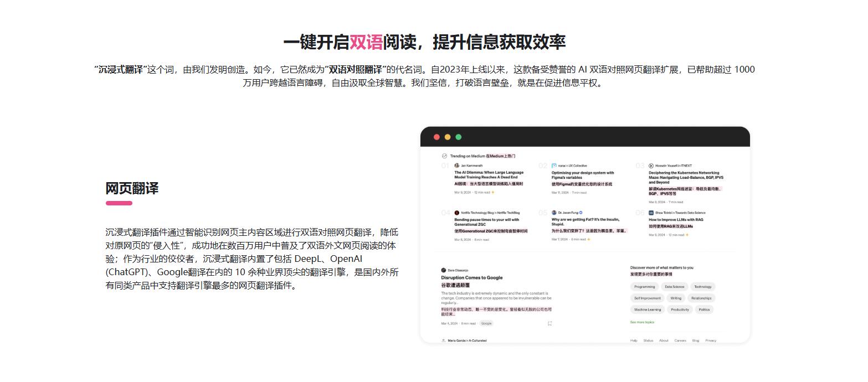Click the UX Collective publication icon
The image size is (868, 382).
[x=554, y=166]
